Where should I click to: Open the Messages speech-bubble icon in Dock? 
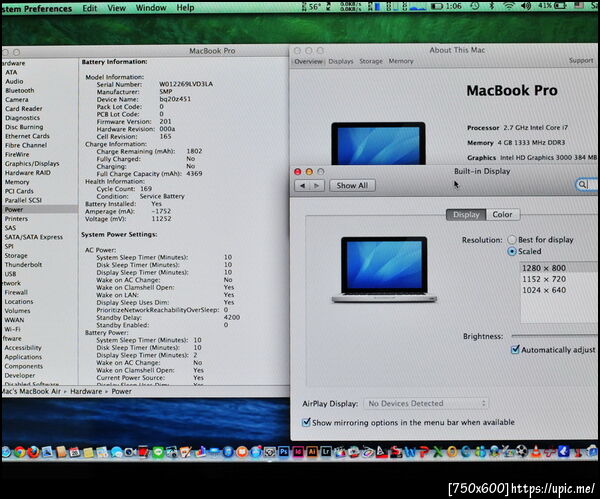point(116,452)
